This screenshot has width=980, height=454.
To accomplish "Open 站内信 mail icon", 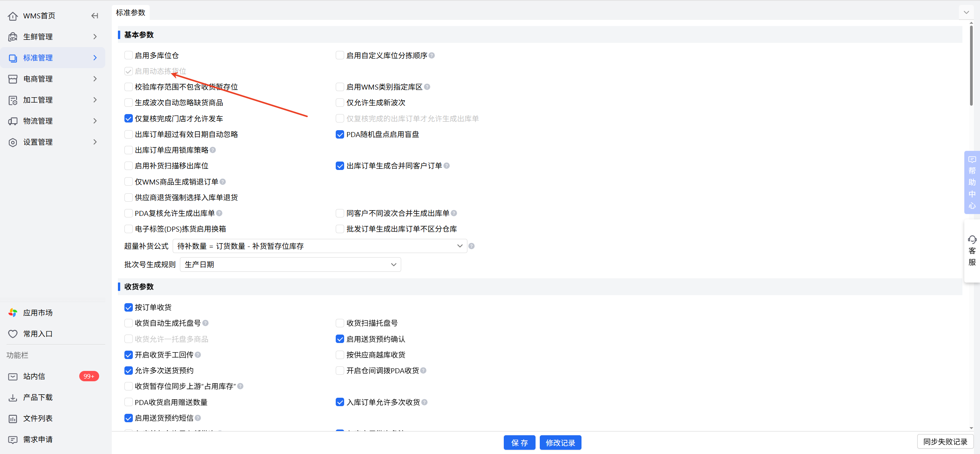I will 13,376.
